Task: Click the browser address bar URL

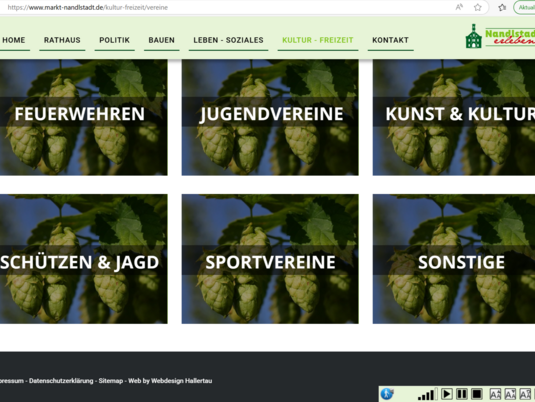Action: (88, 8)
